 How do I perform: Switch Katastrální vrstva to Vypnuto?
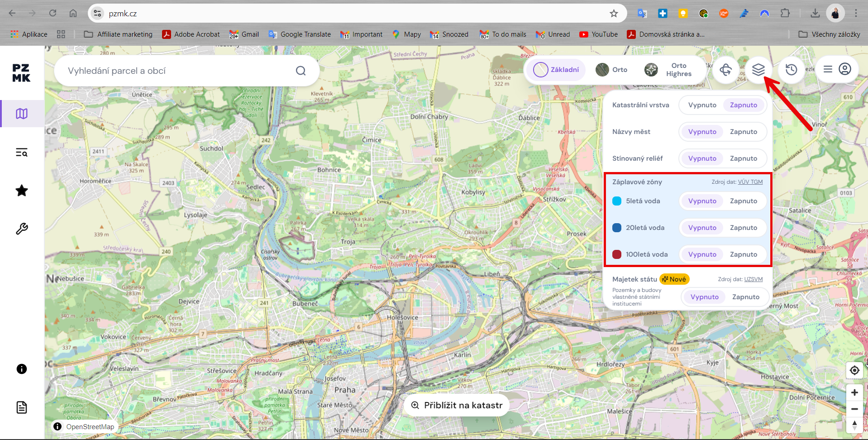[x=702, y=105]
